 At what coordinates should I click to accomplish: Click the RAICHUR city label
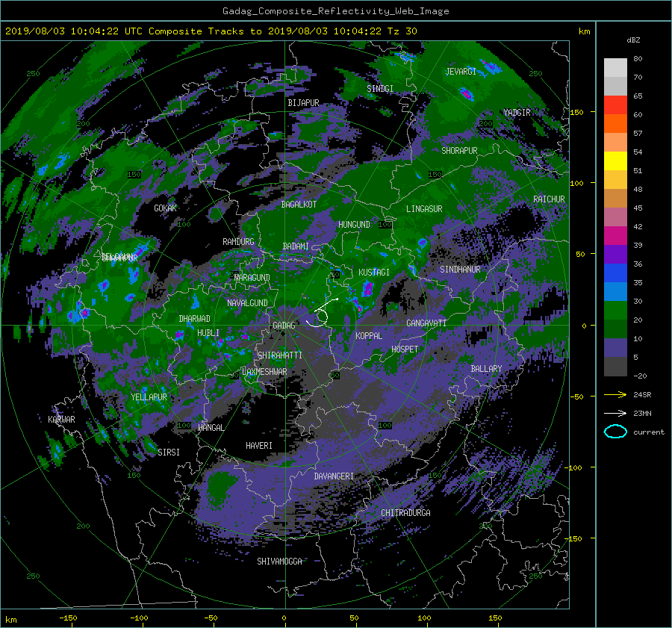coord(549,199)
